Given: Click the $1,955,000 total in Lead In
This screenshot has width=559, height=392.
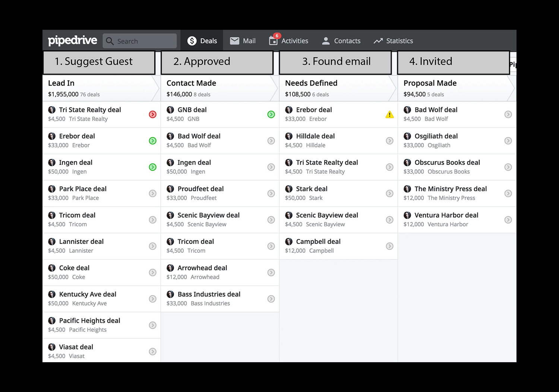Looking at the screenshot, I should (x=63, y=94).
